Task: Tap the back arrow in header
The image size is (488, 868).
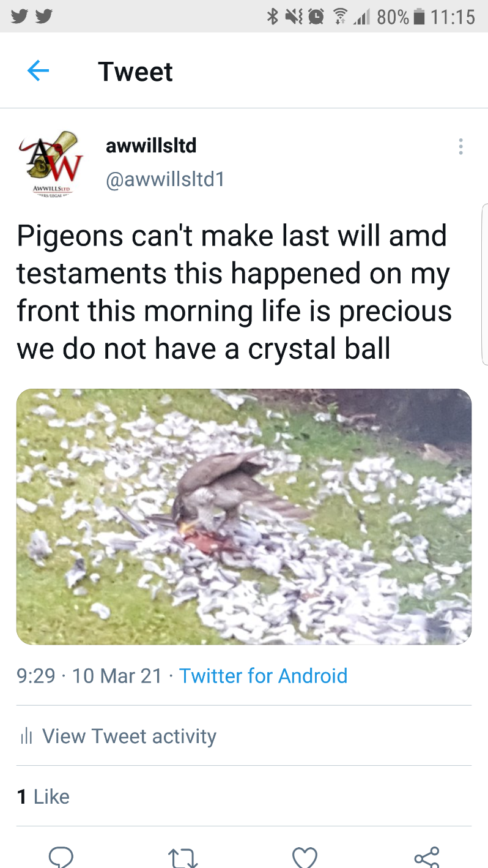Action: 39,72
